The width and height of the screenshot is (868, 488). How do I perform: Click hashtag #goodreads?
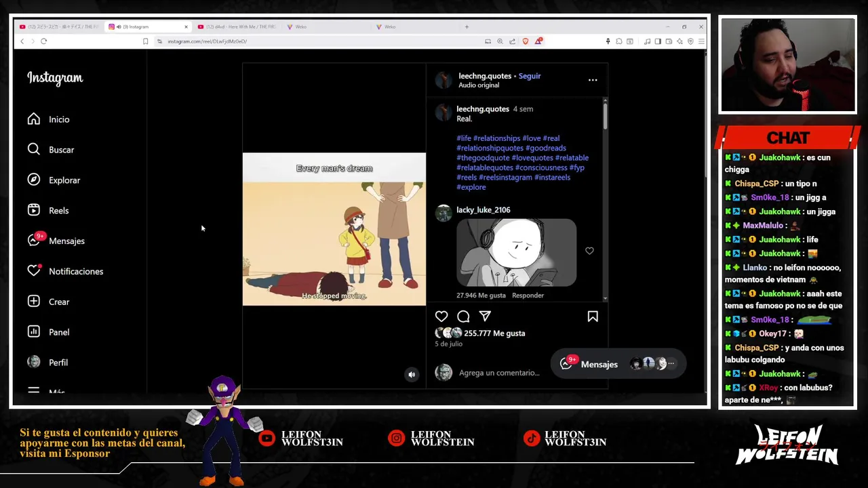(546, 148)
